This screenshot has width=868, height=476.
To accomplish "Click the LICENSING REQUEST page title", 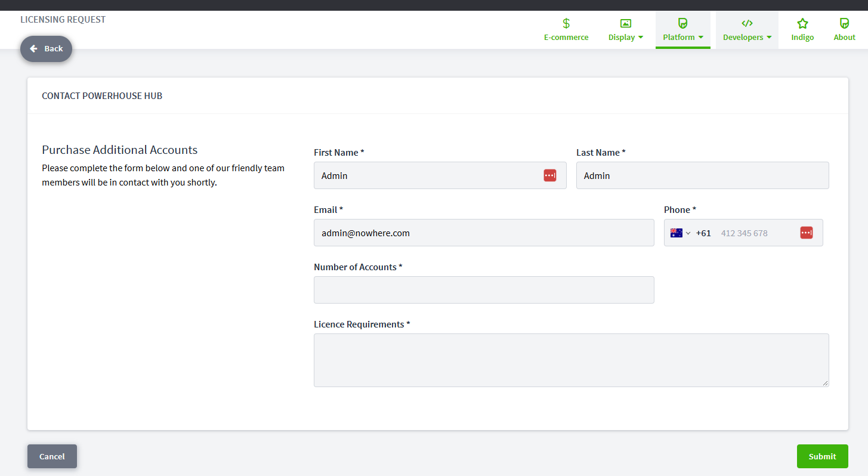I will 63,19.
